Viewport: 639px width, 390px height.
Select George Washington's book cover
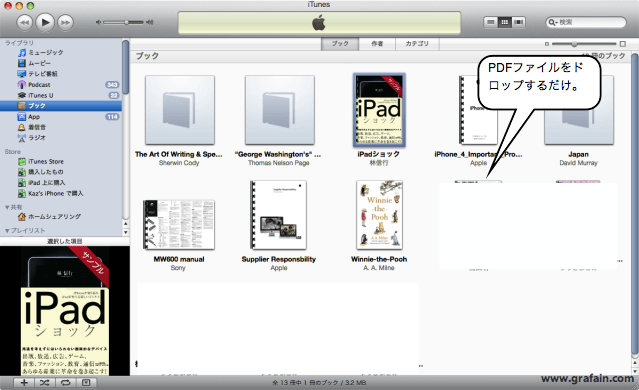coord(280,110)
